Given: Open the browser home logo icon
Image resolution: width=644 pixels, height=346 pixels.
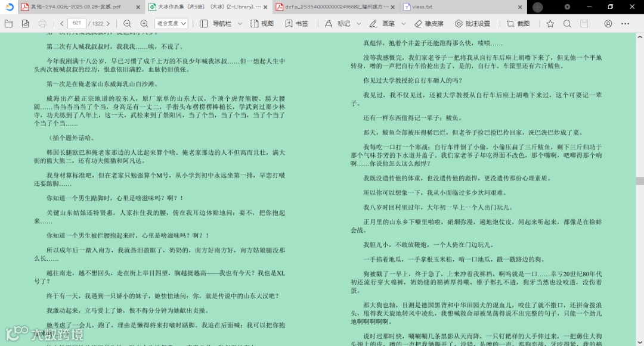Looking at the screenshot, I should [9, 7].
